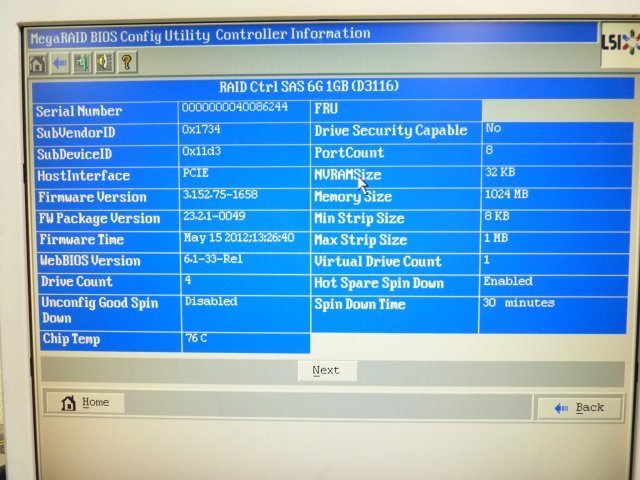Click the house Home toolbar icon

[38, 64]
